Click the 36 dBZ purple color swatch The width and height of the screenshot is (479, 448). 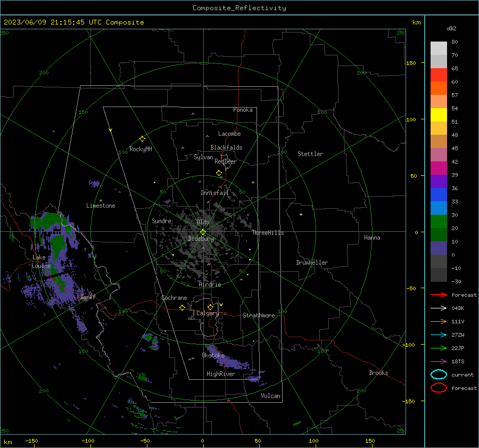439,181
